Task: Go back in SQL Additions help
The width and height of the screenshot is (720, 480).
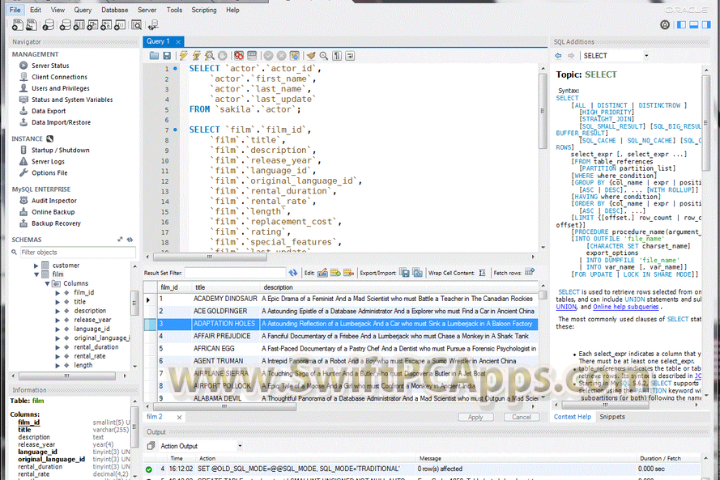Action: pos(558,56)
